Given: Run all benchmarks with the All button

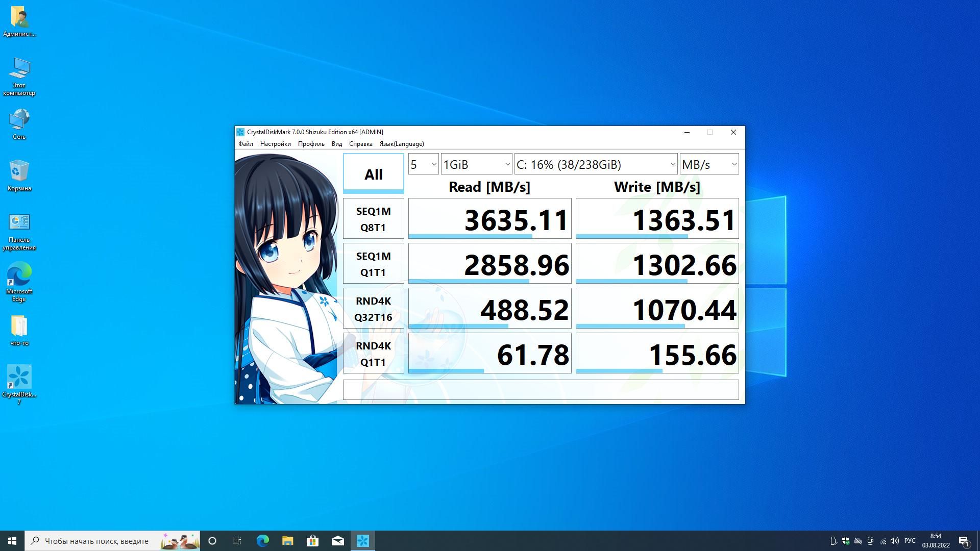Looking at the screenshot, I should point(373,173).
